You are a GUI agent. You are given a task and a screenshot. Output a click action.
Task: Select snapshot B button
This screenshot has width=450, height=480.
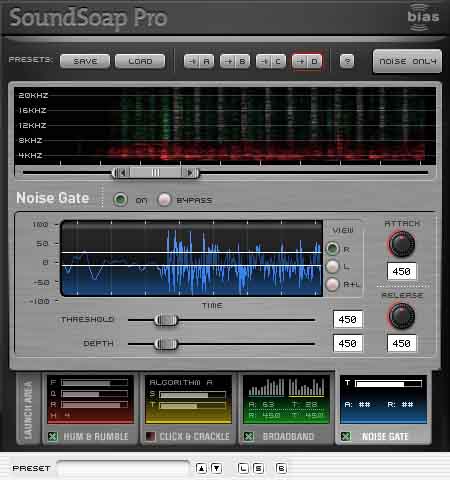click(x=235, y=61)
